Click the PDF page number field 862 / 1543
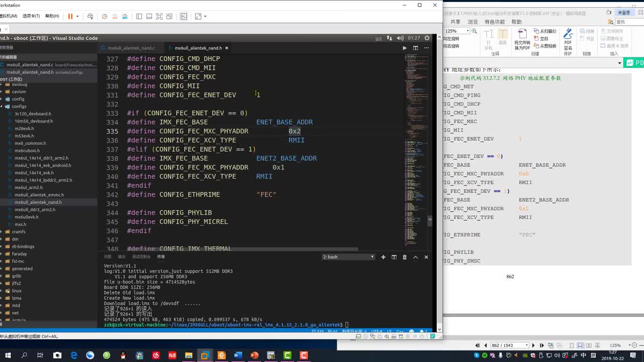 tap(510, 345)
